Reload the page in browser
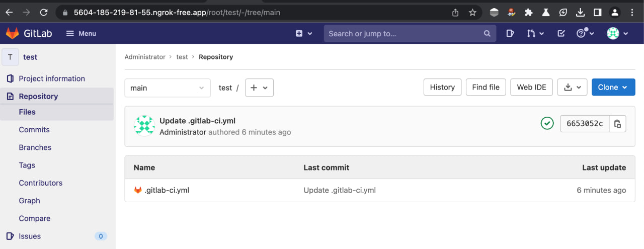This screenshot has width=644, height=249. tap(44, 13)
